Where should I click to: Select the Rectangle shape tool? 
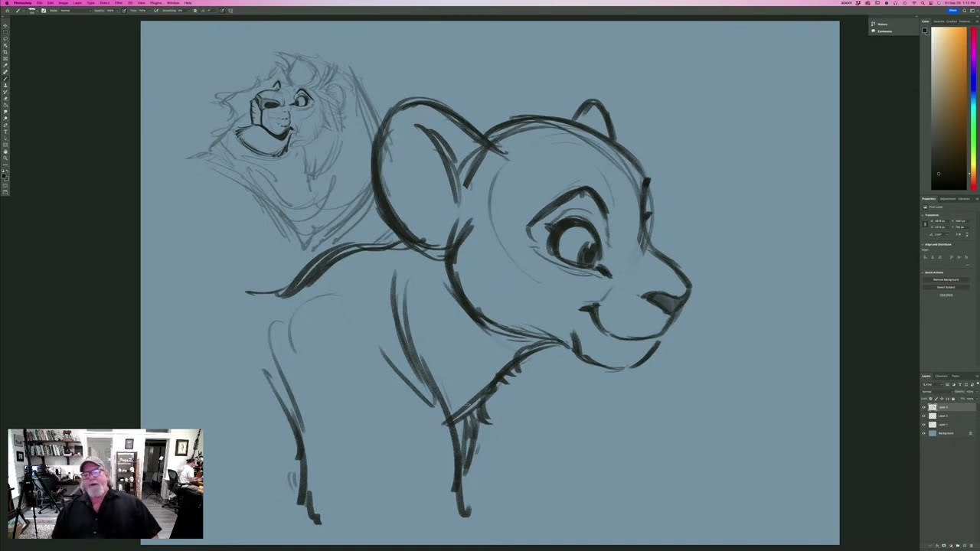pos(5,145)
